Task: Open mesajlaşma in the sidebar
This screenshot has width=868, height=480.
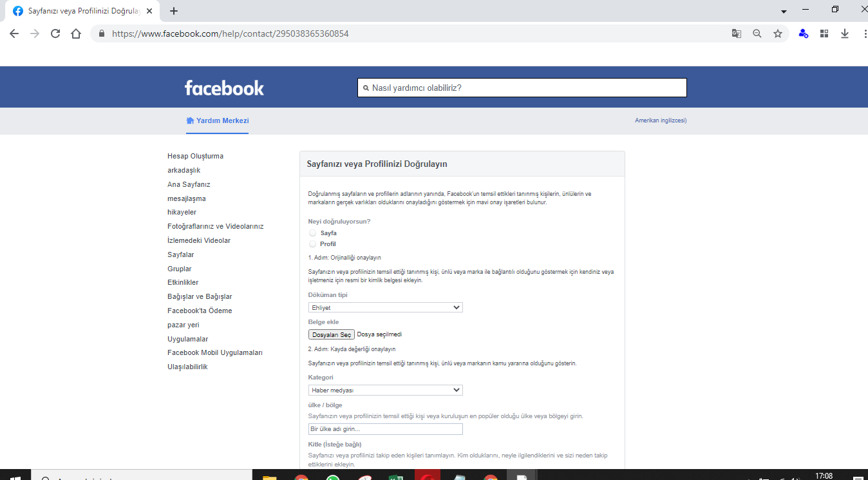Action: (x=187, y=198)
